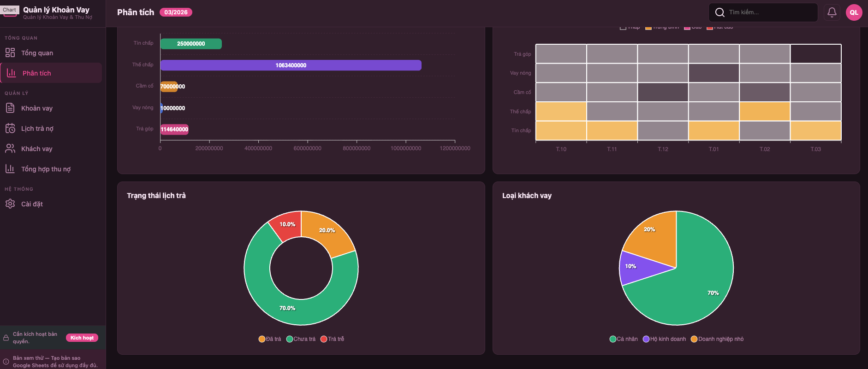Click the Tổng hợp thu nợ chart icon
Image resolution: width=868 pixels, height=369 pixels.
click(x=10, y=169)
